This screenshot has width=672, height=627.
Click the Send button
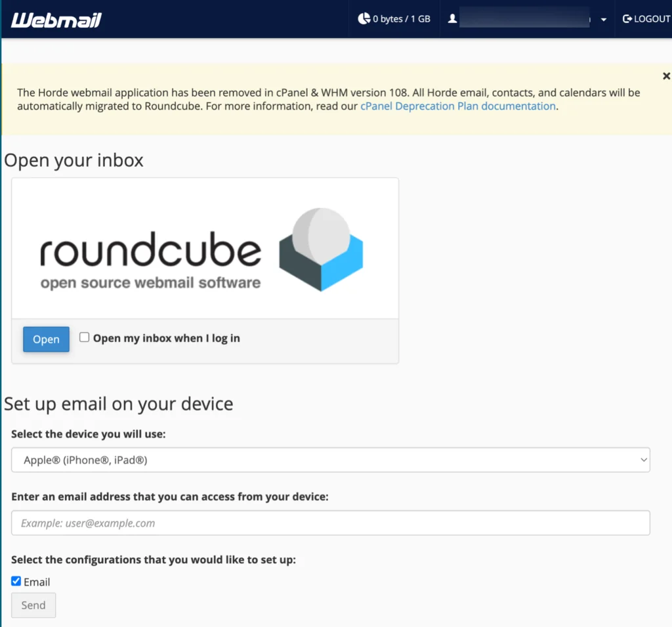[x=33, y=605]
